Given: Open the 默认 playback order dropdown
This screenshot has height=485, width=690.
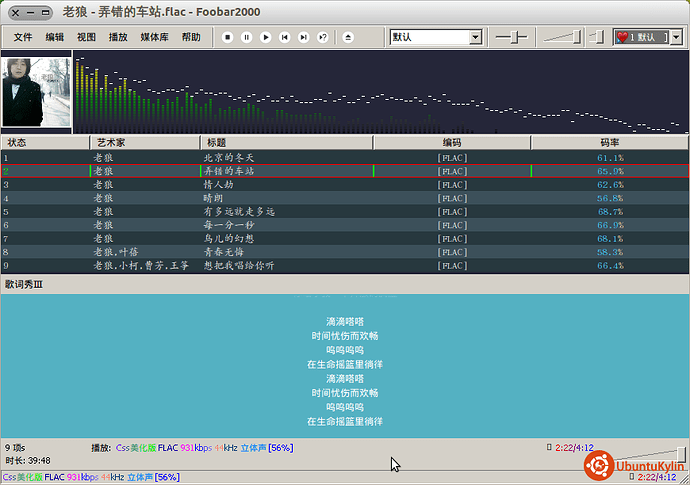Looking at the screenshot, I should click(475, 37).
